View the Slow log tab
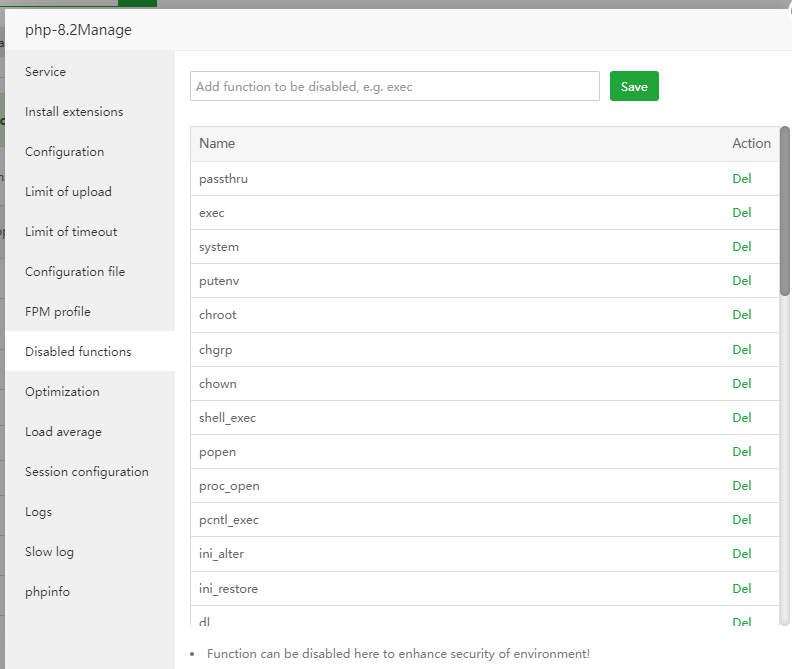Image resolution: width=792 pixels, height=669 pixels. 49,552
